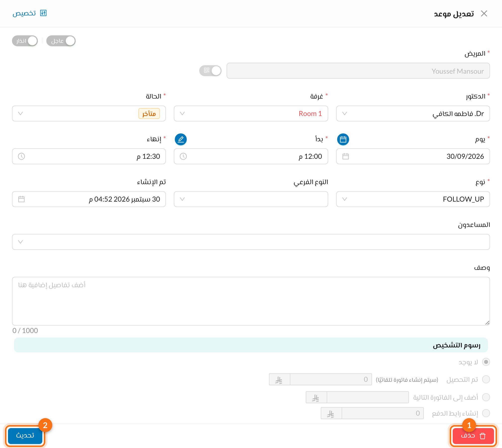Viewport: 502px width, 448px height.
Task: Click the customize sliders icon next to تخصيص
Action: [x=43, y=13]
